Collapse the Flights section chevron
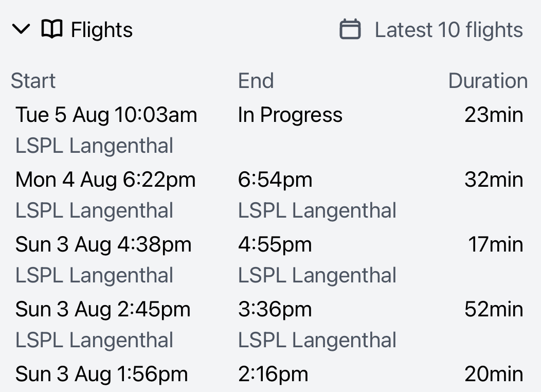Viewport: 541px width, 392px height. point(21,29)
